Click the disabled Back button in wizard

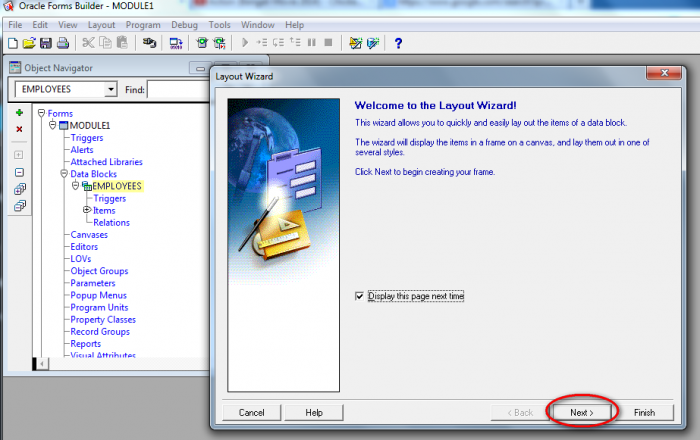pos(520,413)
